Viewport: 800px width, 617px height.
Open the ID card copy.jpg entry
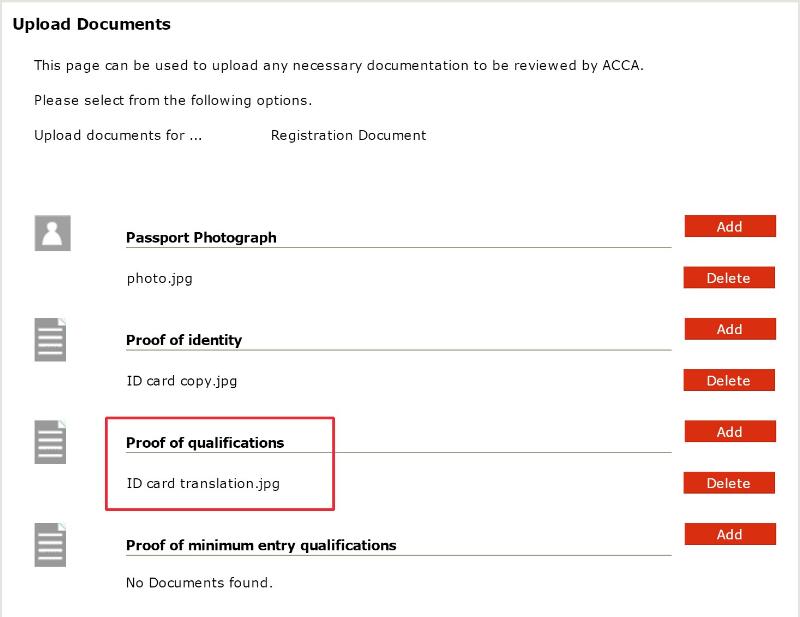181,381
